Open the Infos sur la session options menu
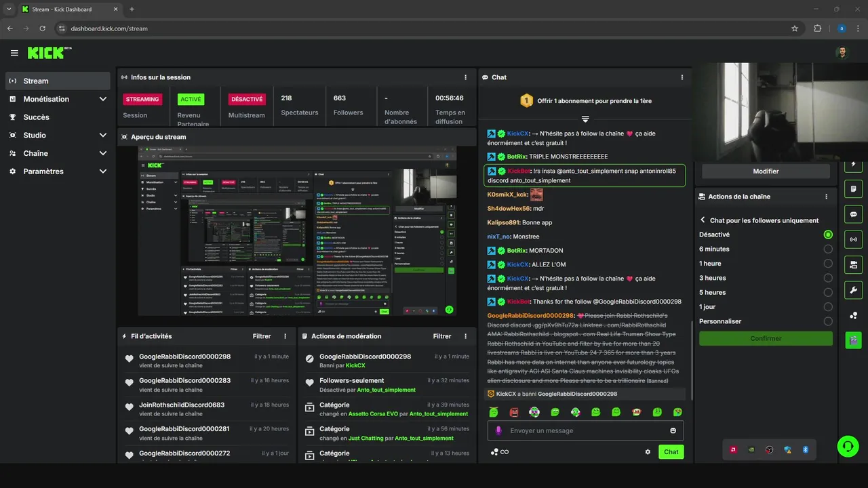The image size is (868, 488). [x=465, y=77]
